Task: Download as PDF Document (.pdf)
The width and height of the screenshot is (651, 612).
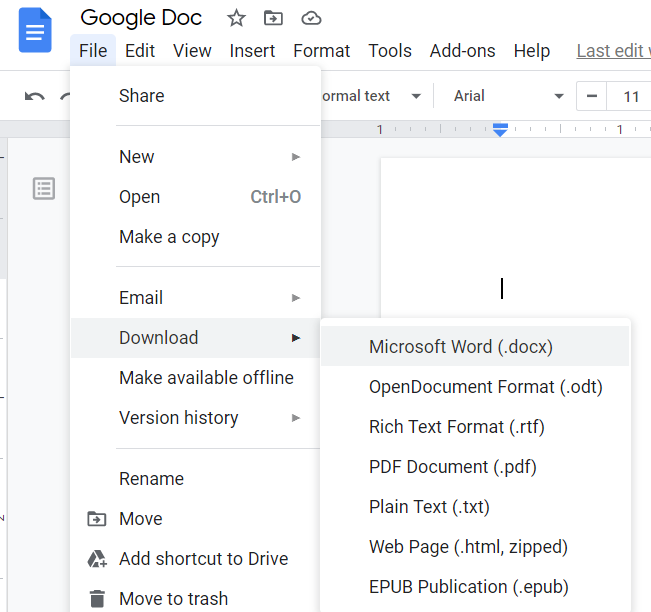Action: coord(475,467)
